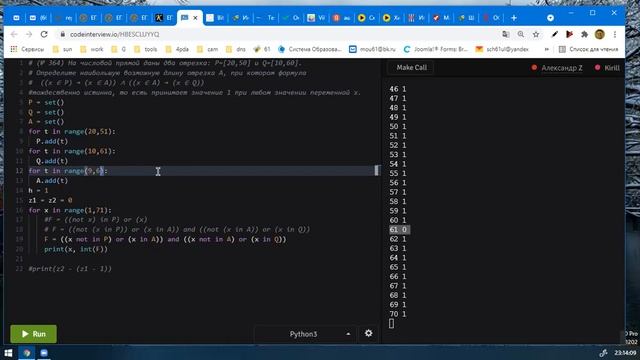Click the line print(x, int(F))
640x360 pixels.
tap(76, 249)
